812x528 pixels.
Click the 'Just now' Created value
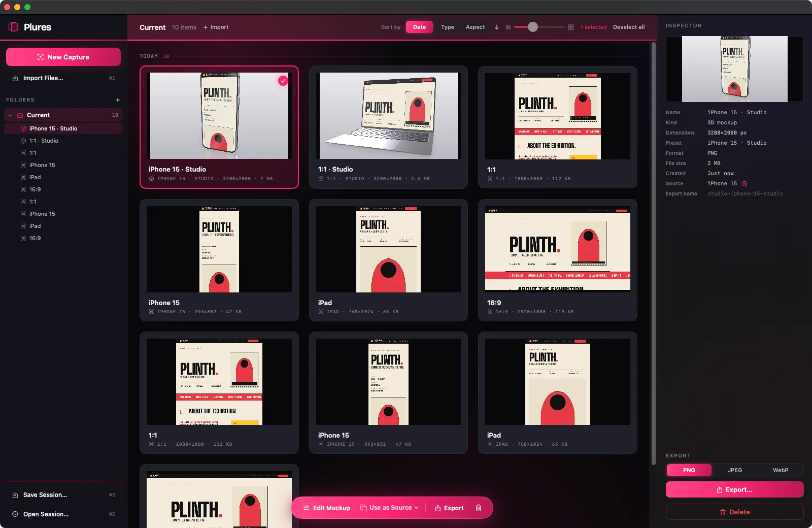[721, 174]
